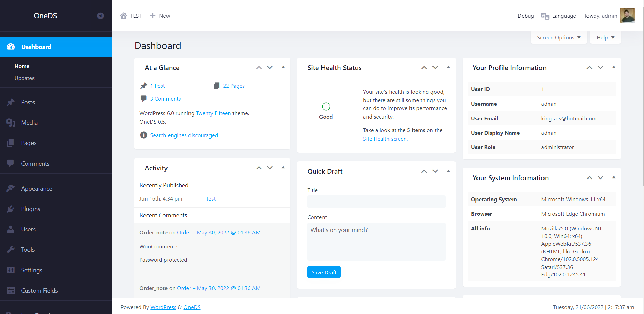Open the Plugins menu label
Screen dimensions: 644x314
pyautogui.click(x=30, y=209)
